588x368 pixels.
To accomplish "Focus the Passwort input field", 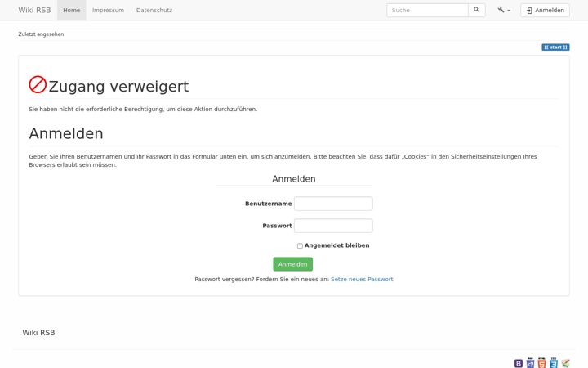I will tap(333, 226).
